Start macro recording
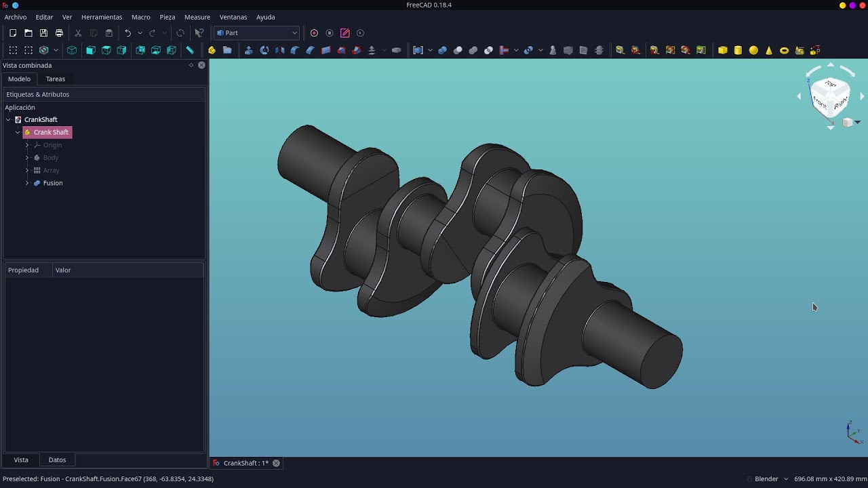 314,33
